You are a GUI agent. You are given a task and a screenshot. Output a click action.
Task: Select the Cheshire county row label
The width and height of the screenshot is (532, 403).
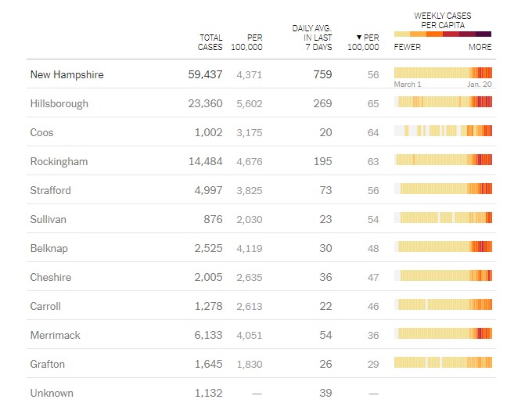[x=51, y=277]
